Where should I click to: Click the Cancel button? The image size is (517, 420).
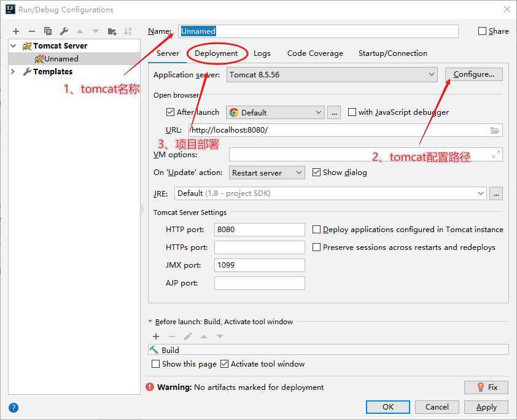[x=437, y=407]
